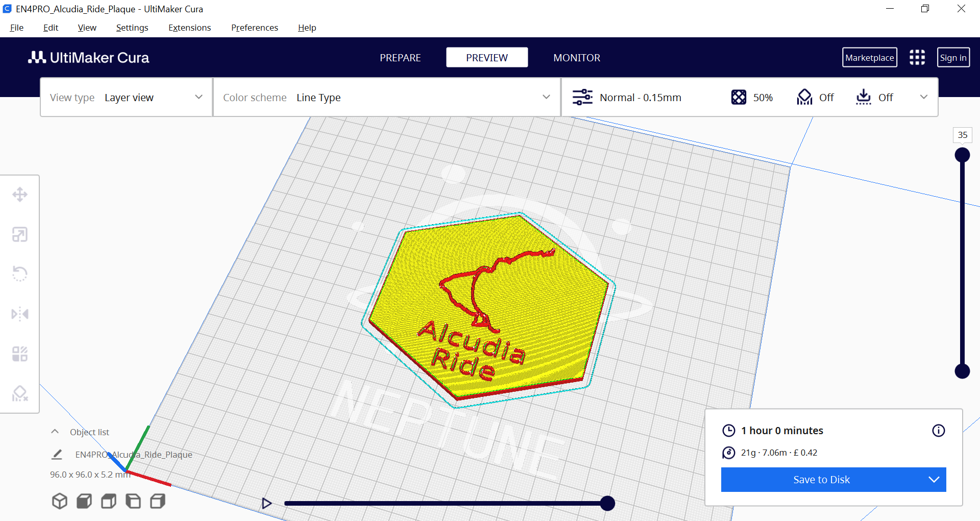Select the Rotate tool in left toolbar

20,274
